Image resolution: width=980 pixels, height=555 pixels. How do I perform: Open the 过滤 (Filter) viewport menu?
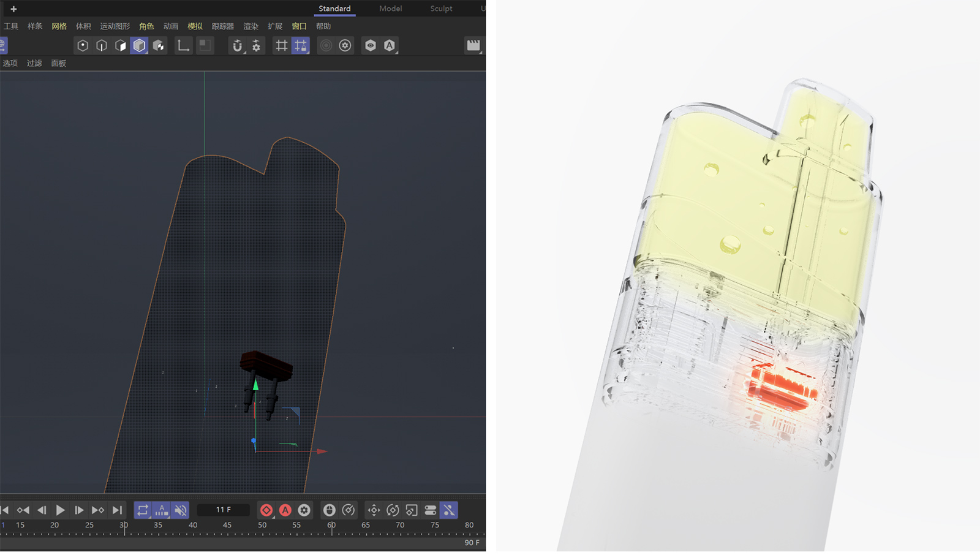pos(34,63)
